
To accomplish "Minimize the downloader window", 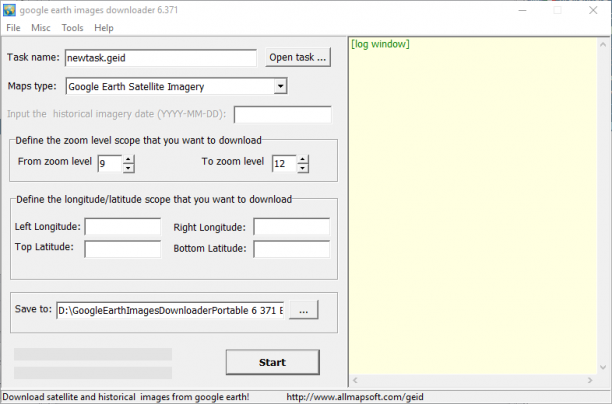I will pos(522,10).
